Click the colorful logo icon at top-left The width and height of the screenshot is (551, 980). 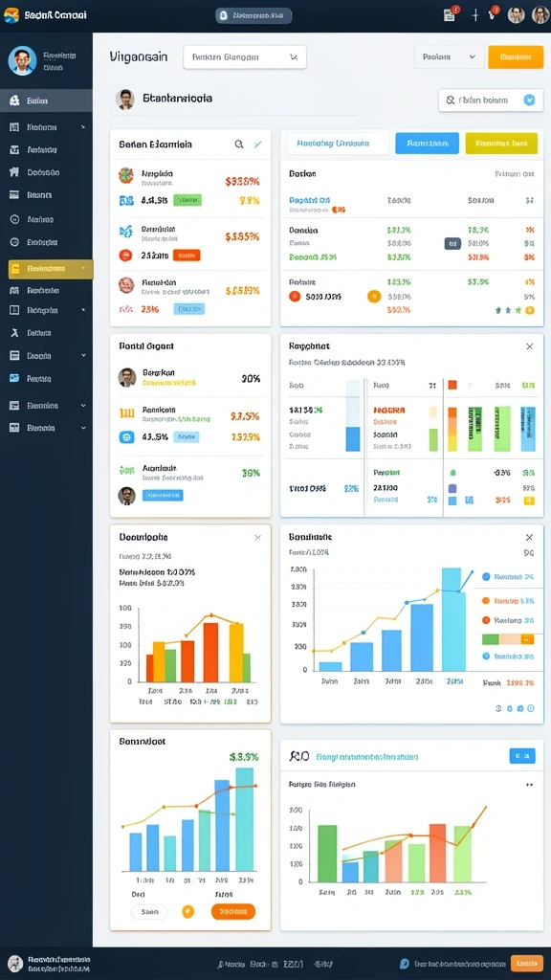pyautogui.click(x=11, y=15)
